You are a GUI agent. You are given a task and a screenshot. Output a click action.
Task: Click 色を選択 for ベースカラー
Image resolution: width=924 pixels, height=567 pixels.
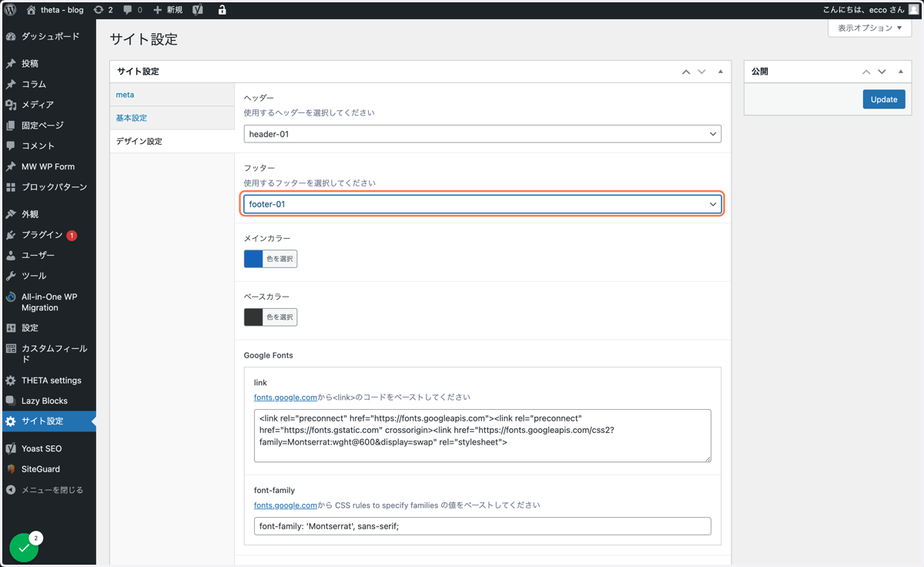[x=280, y=317]
